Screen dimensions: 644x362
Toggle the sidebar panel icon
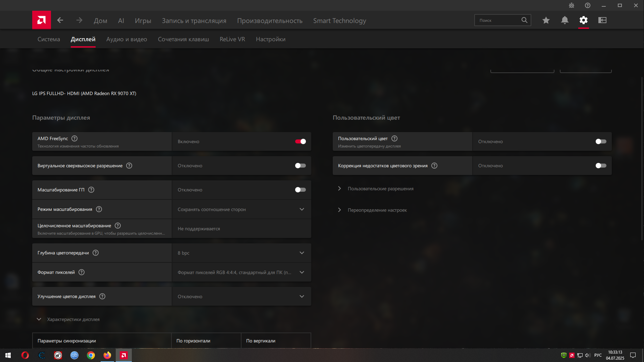(602, 20)
